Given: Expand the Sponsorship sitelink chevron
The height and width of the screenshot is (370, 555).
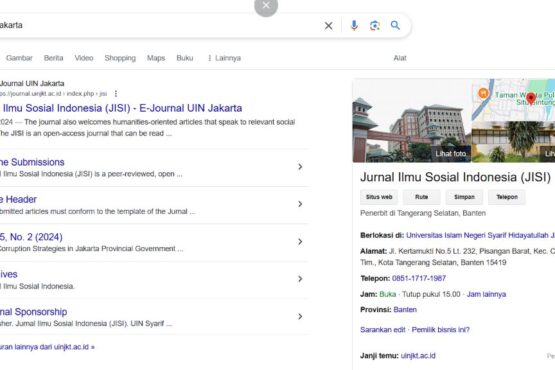Looking at the screenshot, I should [300, 317].
